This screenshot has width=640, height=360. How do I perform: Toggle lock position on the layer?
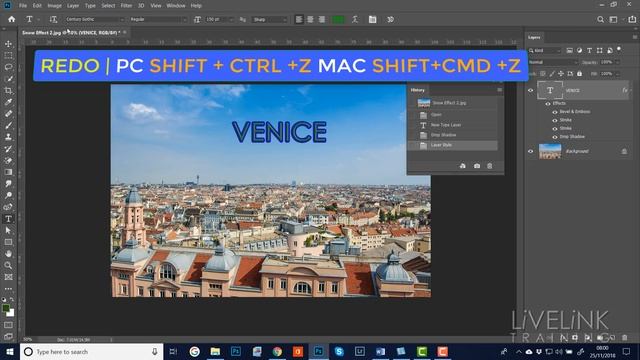pyautogui.click(x=561, y=73)
